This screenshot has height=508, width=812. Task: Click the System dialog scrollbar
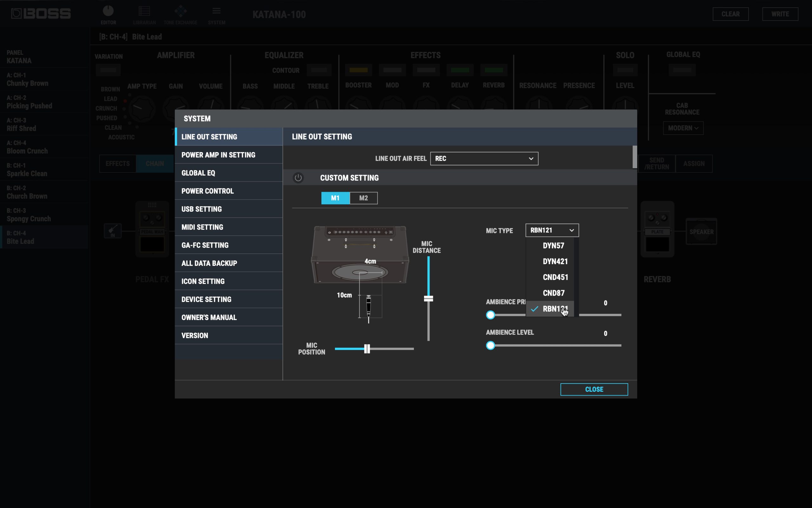pos(634,157)
